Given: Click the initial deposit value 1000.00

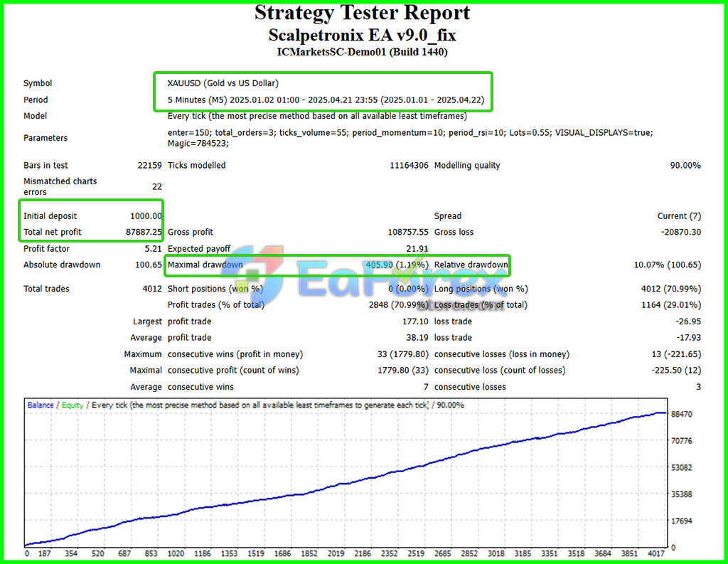Looking at the screenshot, I should [x=146, y=216].
